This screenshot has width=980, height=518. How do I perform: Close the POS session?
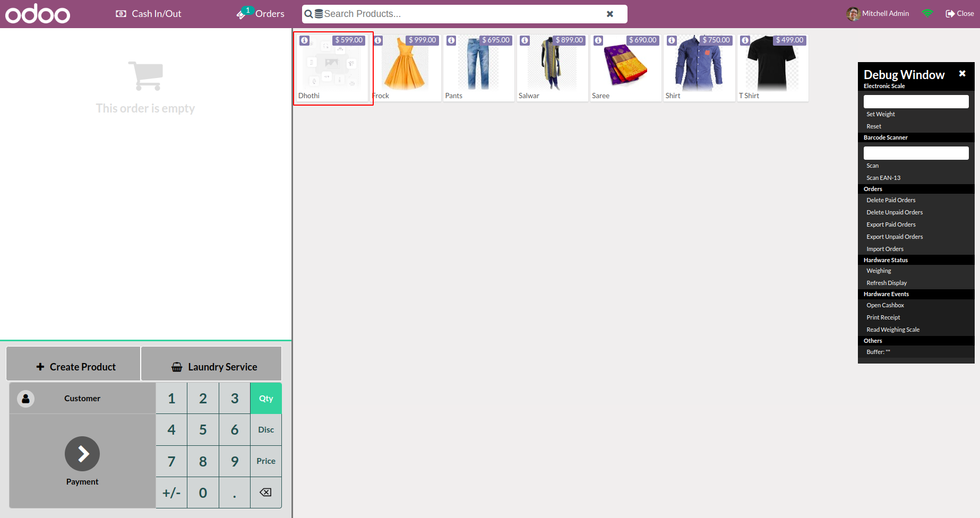[960, 14]
